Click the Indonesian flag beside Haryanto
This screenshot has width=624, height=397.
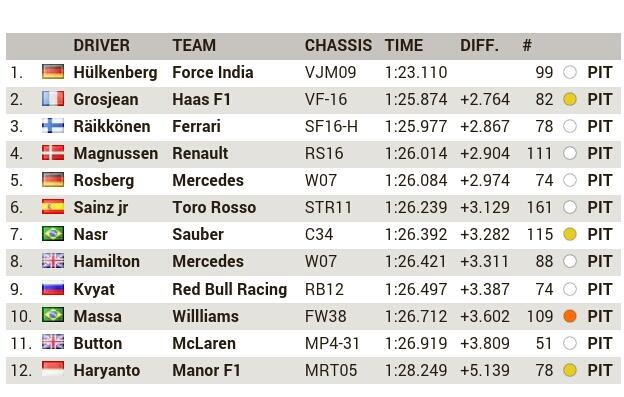click(53, 369)
